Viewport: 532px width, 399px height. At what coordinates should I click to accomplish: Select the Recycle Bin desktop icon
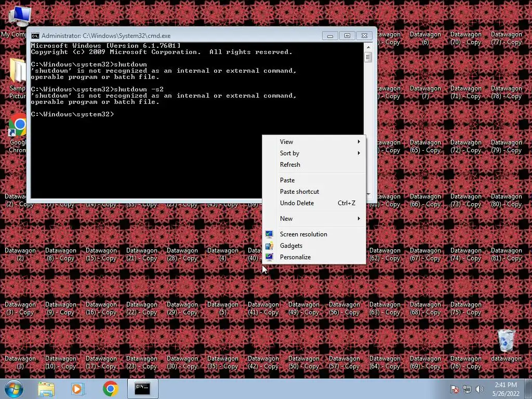click(506, 345)
